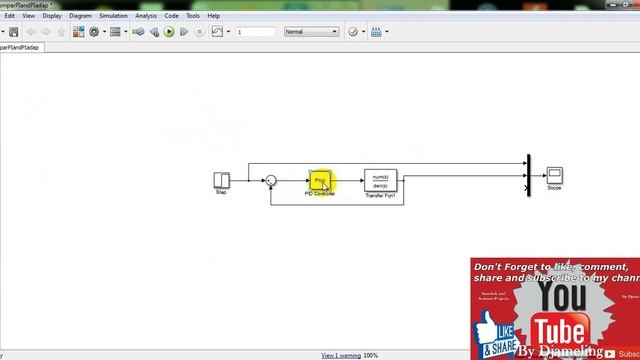Screen dimensions: 640x360
Task: Expand the Build Model dropdown arrow
Action: (x=387, y=32)
